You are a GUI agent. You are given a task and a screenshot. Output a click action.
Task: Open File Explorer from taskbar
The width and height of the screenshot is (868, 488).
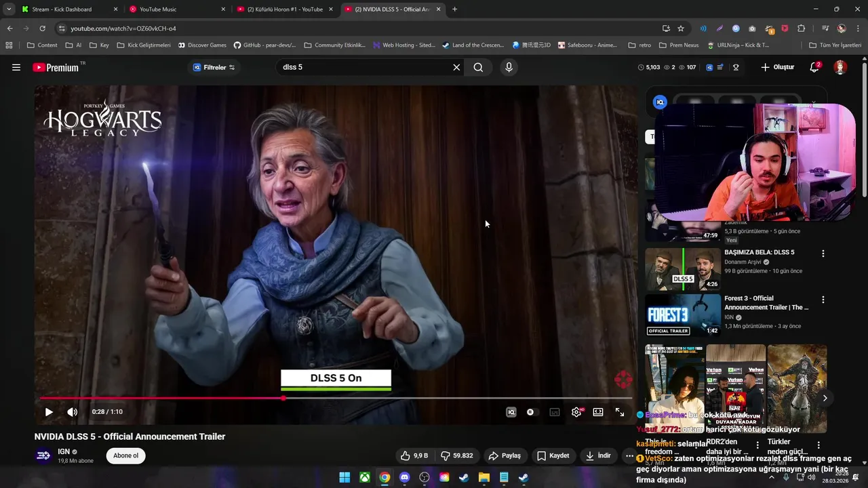484,477
